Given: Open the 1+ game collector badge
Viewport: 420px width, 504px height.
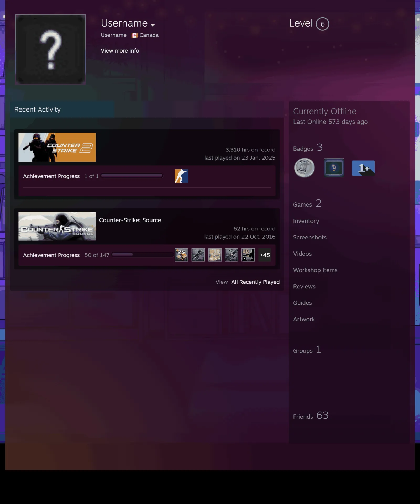Looking at the screenshot, I should (x=363, y=168).
